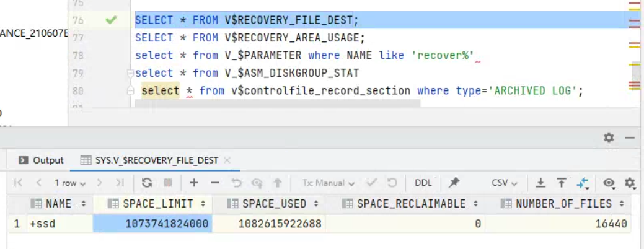Pin the result tab with the pin icon
The width and height of the screenshot is (644, 249).
(454, 183)
